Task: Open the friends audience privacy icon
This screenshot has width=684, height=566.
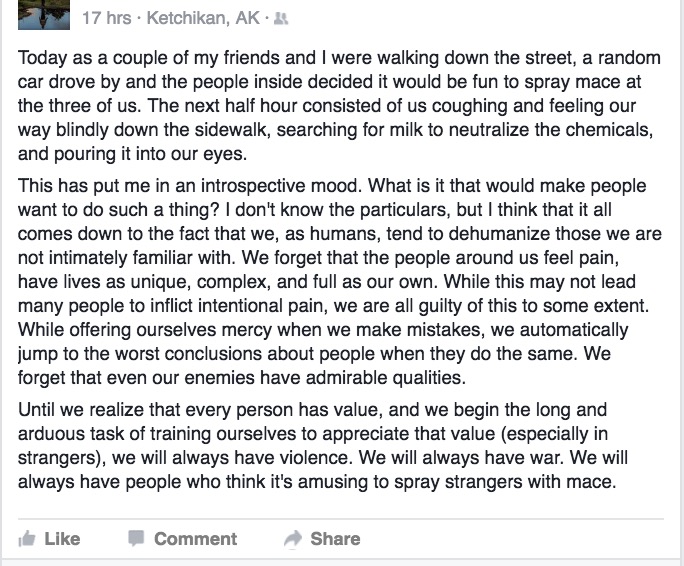Action: 281,18
